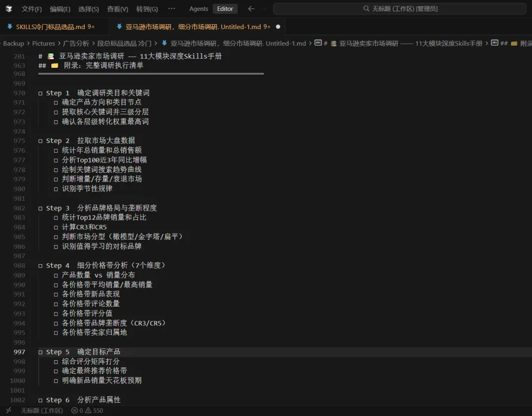Switch to Editor mode
Image resolution: width=532 pixels, height=416 pixels.
(225, 9)
